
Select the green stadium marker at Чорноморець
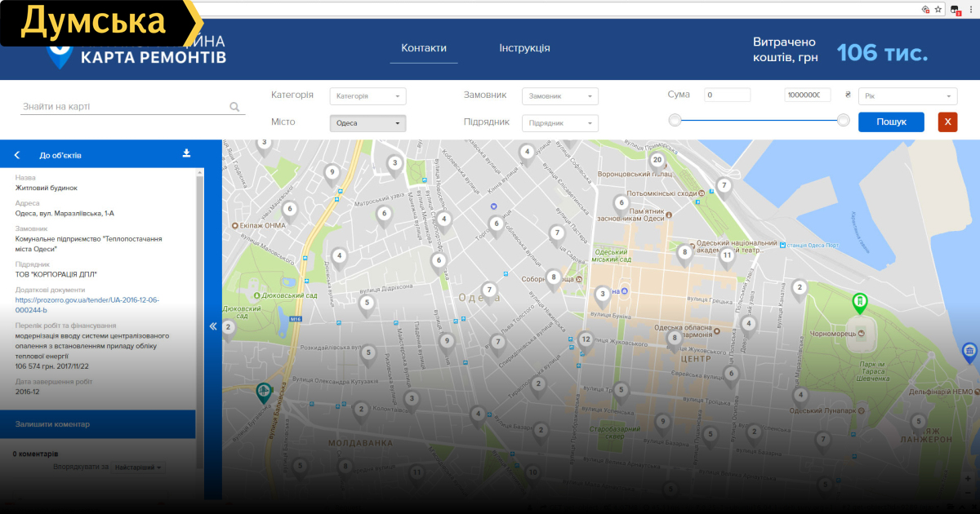859,304
